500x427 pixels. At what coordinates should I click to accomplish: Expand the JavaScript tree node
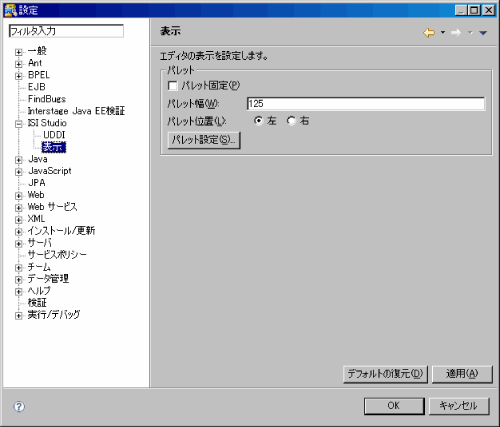[x=19, y=172]
